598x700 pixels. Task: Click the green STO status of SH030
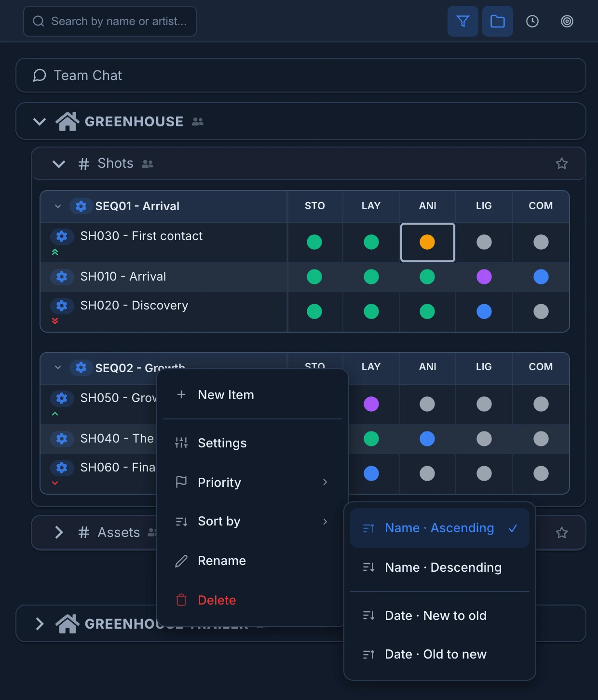[314, 242]
